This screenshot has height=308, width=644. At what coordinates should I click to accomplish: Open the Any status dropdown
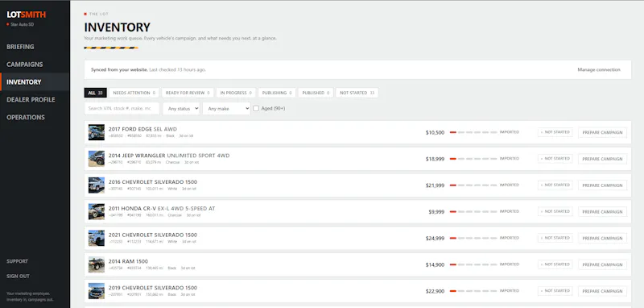click(181, 109)
